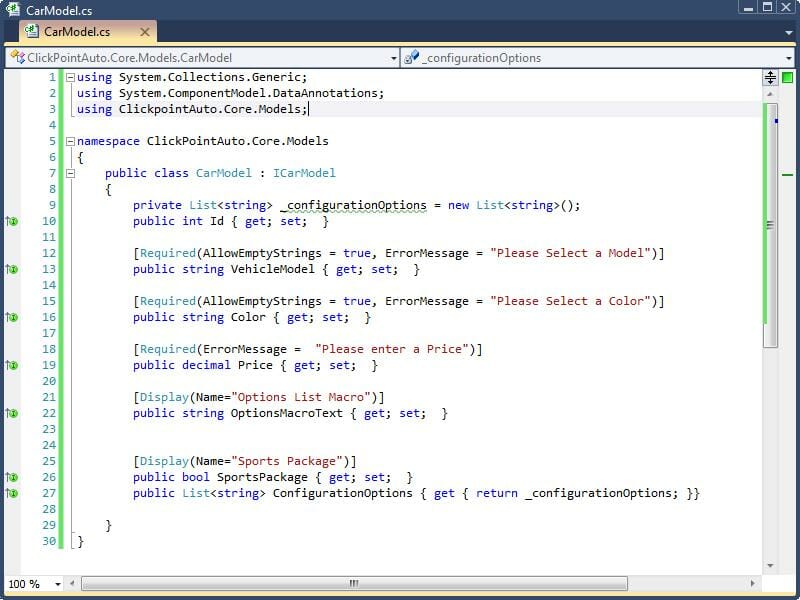The height and width of the screenshot is (600, 800).
Task: Click the indicator icon beside ConfigurationOptions property
Action: coord(12,493)
